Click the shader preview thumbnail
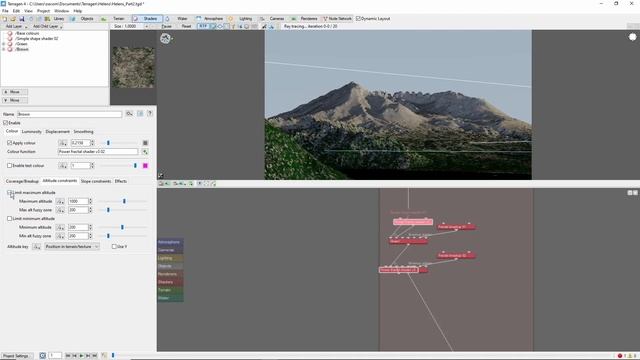 click(x=133, y=67)
